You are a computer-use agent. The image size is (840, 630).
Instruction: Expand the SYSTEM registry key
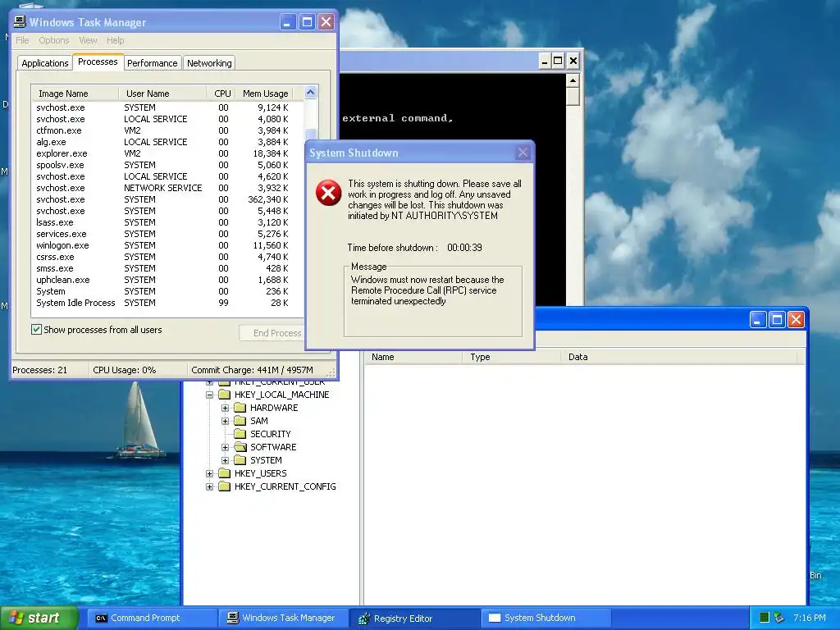click(x=225, y=460)
